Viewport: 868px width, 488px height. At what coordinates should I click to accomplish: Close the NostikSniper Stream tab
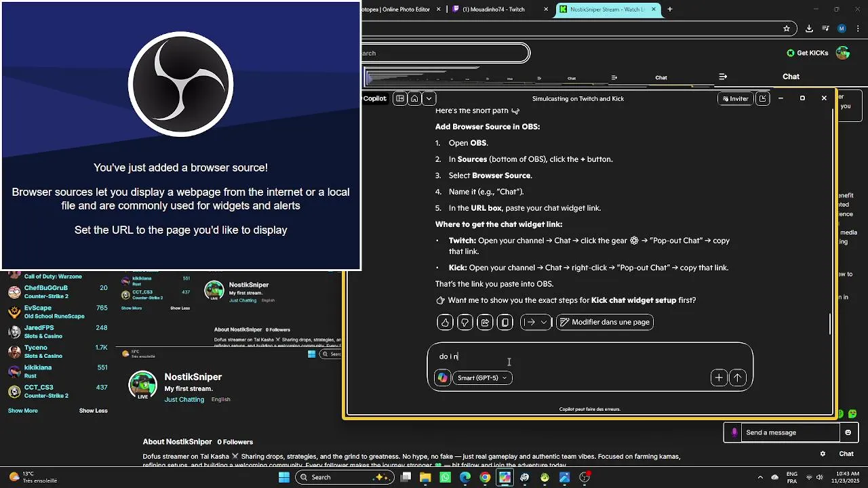(x=654, y=9)
